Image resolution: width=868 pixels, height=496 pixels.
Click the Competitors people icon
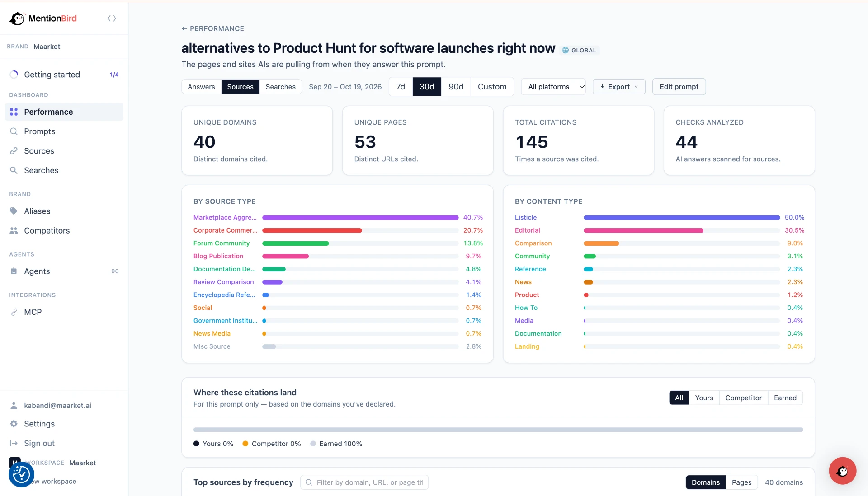tap(14, 230)
